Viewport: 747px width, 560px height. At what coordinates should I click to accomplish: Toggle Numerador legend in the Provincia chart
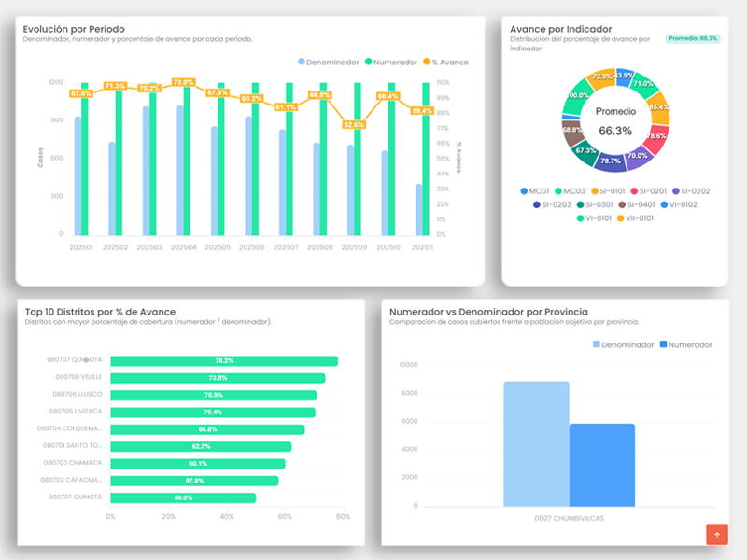(686, 344)
